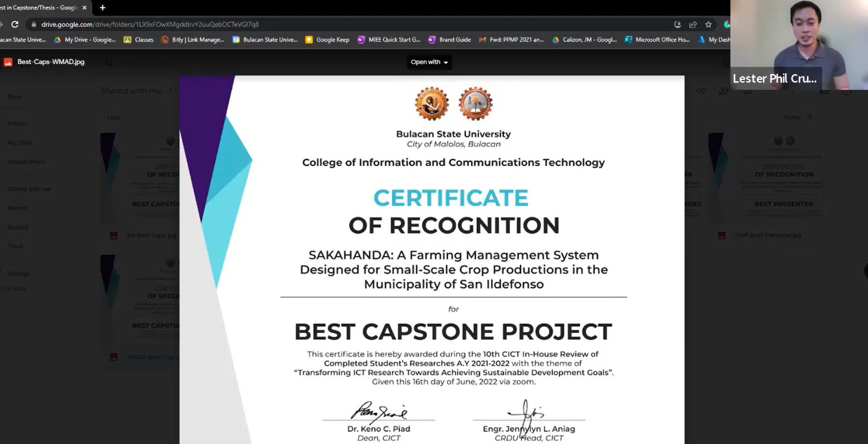
Task: Click the Bulacan State University text
Action: tap(453, 134)
